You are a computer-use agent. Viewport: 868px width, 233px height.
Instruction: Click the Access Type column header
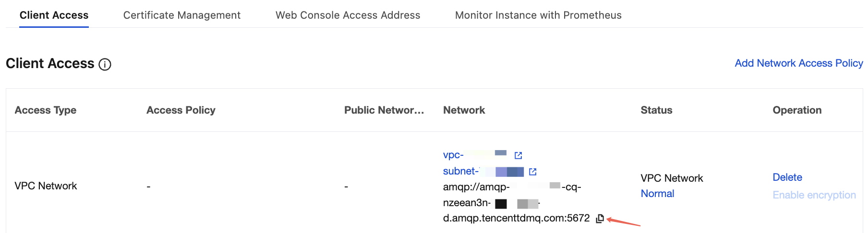[46, 110]
